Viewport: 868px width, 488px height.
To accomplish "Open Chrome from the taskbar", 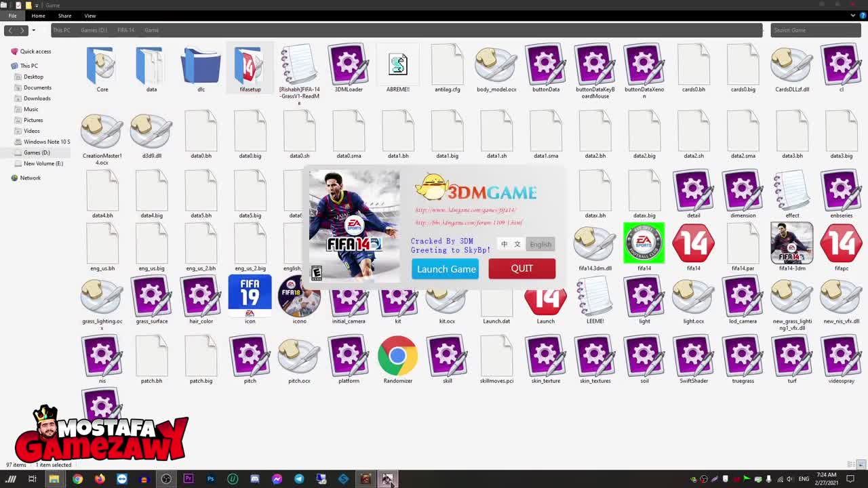I will pos(77,479).
